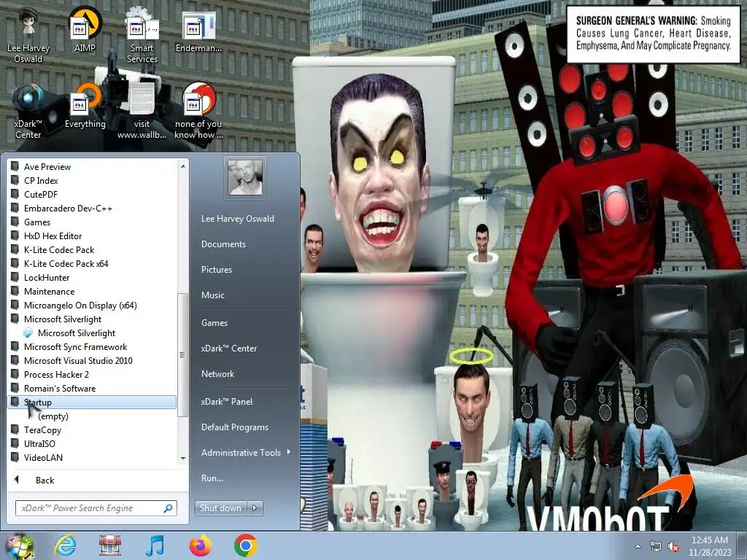Expand the Maintenance folder
The height and width of the screenshot is (560, 747).
point(91,291)
